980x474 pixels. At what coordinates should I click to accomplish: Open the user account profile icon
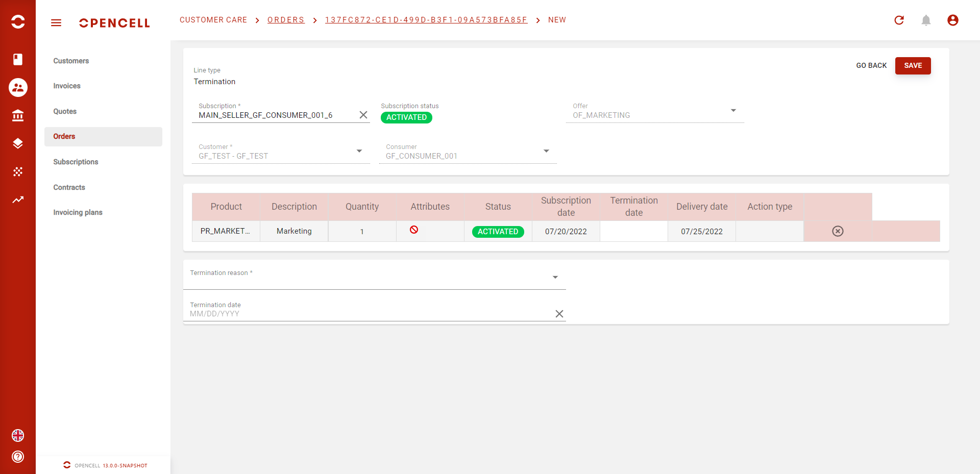click(x=952, y=20)
